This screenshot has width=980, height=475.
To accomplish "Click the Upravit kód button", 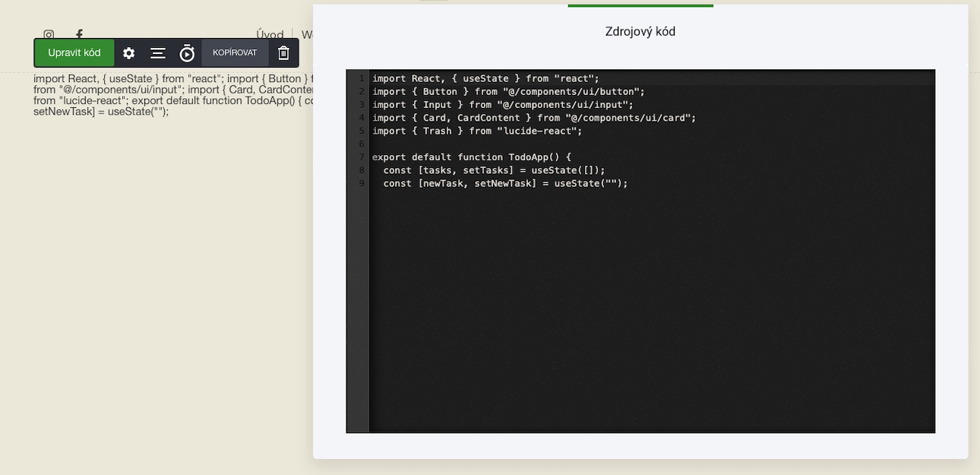I will [74, 53].
